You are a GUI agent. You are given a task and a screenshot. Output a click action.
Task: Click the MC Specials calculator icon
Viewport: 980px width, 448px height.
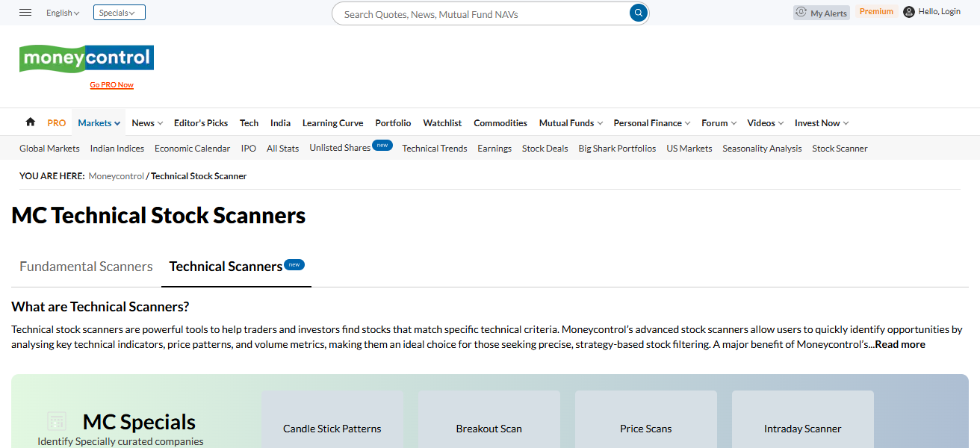(x=57, y=421)
